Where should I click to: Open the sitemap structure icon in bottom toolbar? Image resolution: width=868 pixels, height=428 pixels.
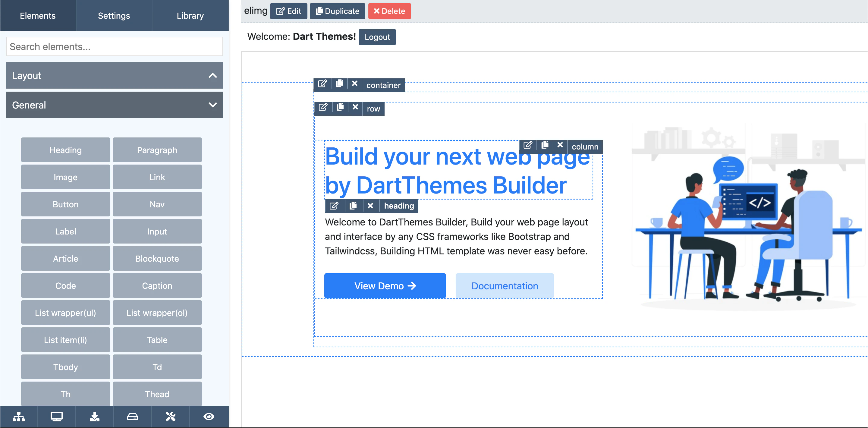coord(18,417)
